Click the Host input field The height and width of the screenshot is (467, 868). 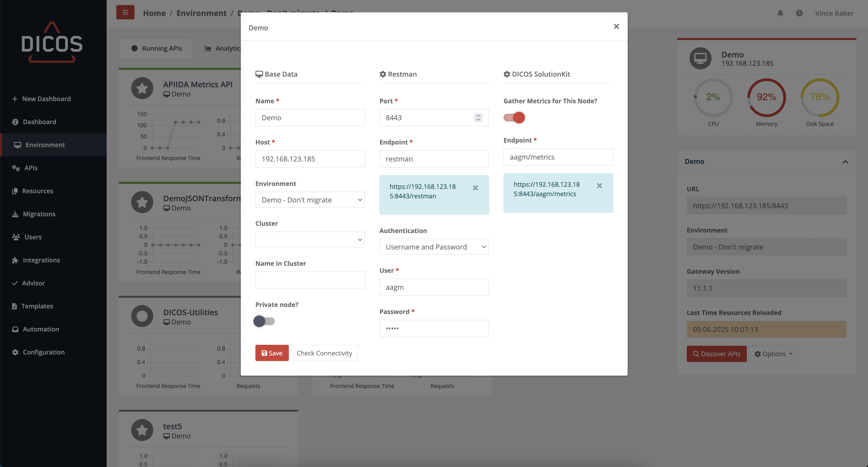tap(310, 159)
